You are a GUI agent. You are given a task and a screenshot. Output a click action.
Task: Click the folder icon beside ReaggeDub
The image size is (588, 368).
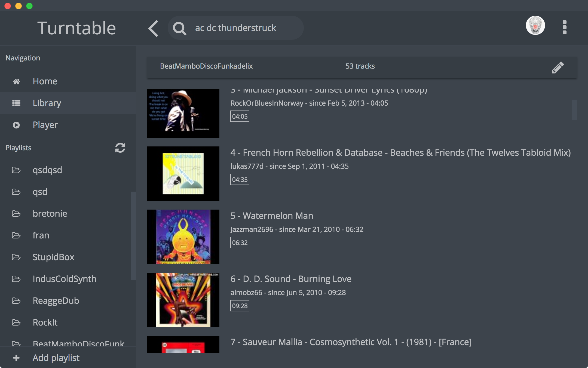point(16,301)
